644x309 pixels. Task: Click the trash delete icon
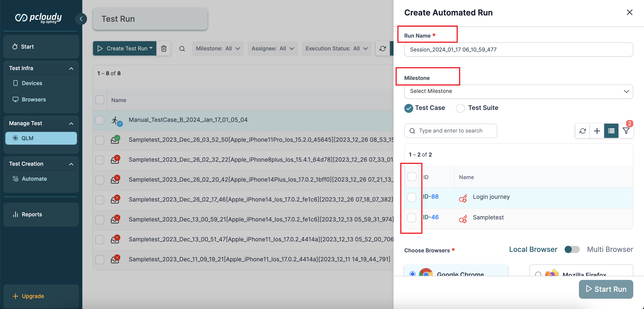pos(164,48)
